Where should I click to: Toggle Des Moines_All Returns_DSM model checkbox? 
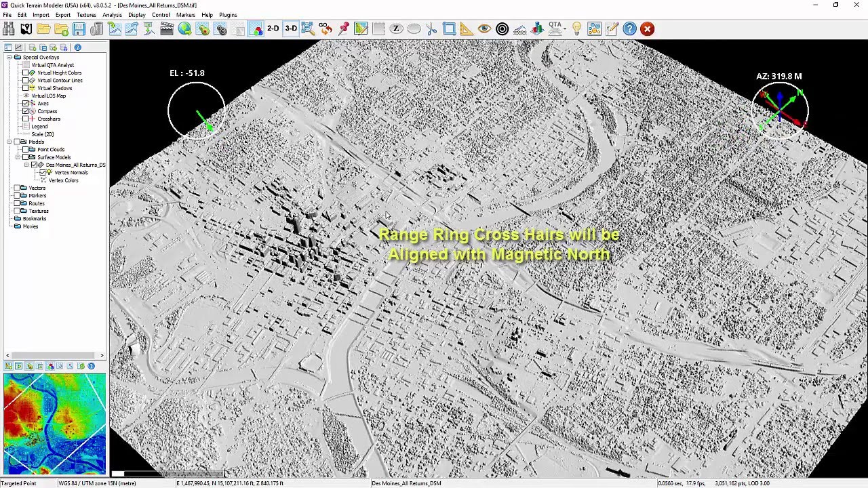pos(34,165)
